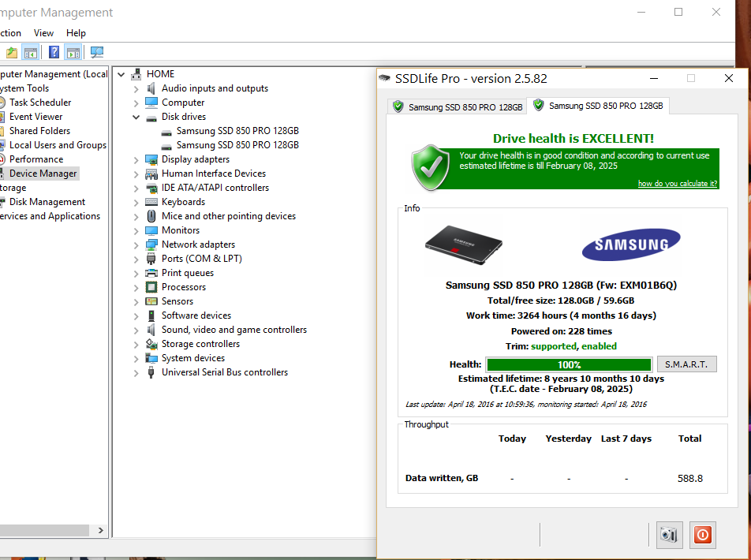Select Local Users and Groups
The width and height of the screenshot is (751, 560).
[x=58, y=145]
